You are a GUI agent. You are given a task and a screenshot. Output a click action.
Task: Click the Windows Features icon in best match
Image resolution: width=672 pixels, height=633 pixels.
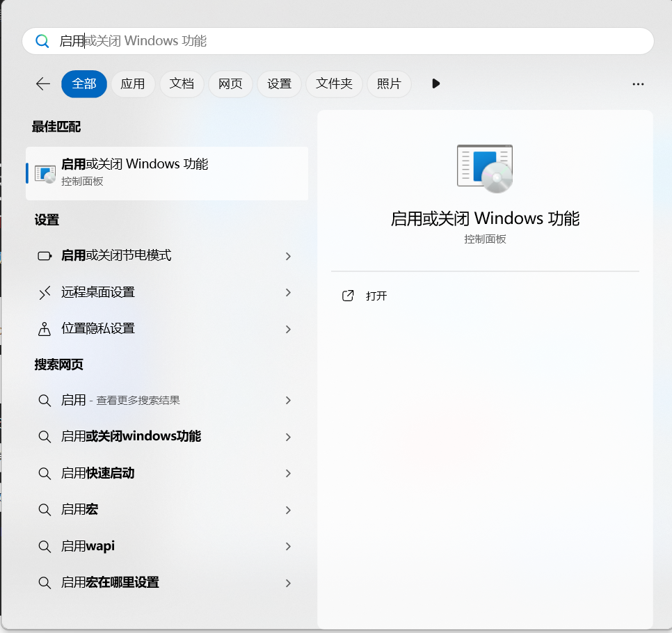(x=45, y=174)
